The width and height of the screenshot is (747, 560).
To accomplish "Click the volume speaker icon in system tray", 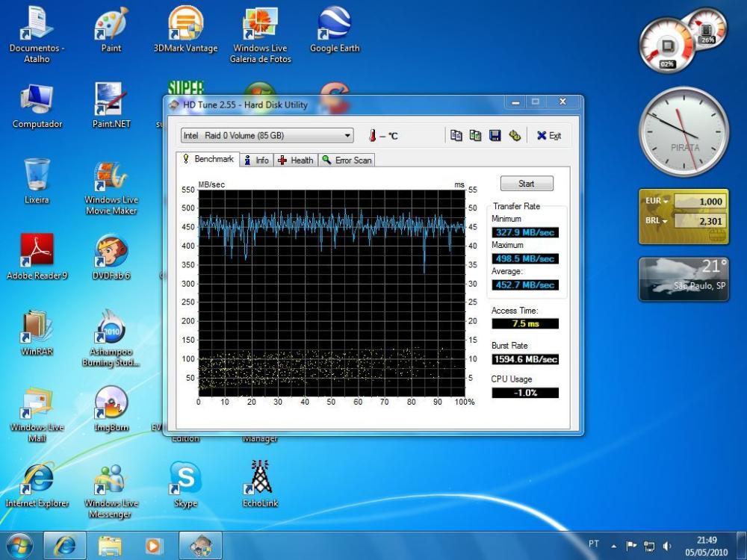I will tap(666, 546).
